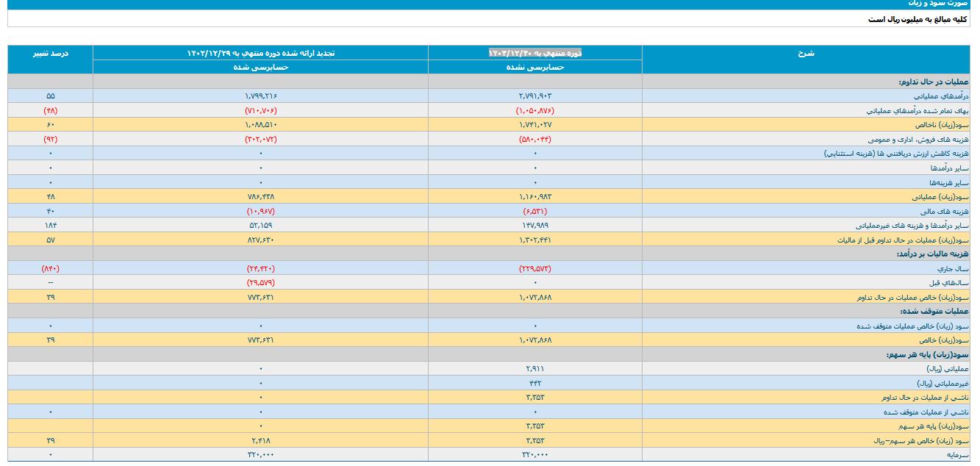Click the 'درصد تغییر' column header
Viewport: 980px width, 466px height.
tap(50, 53)
